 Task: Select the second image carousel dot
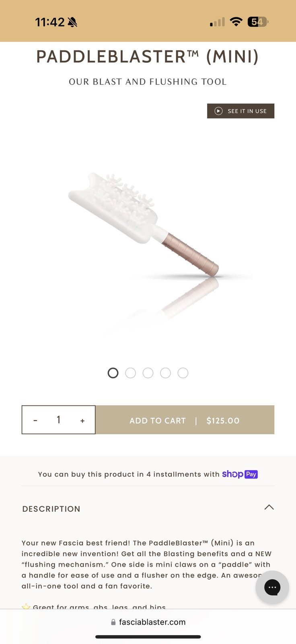click(130, 373)
